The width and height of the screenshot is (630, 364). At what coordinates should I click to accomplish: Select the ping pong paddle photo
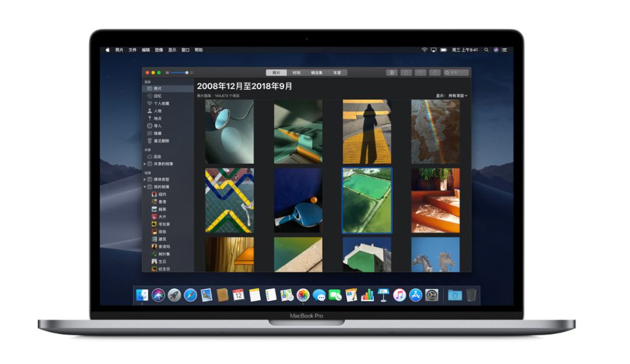(x=298, y=201)
